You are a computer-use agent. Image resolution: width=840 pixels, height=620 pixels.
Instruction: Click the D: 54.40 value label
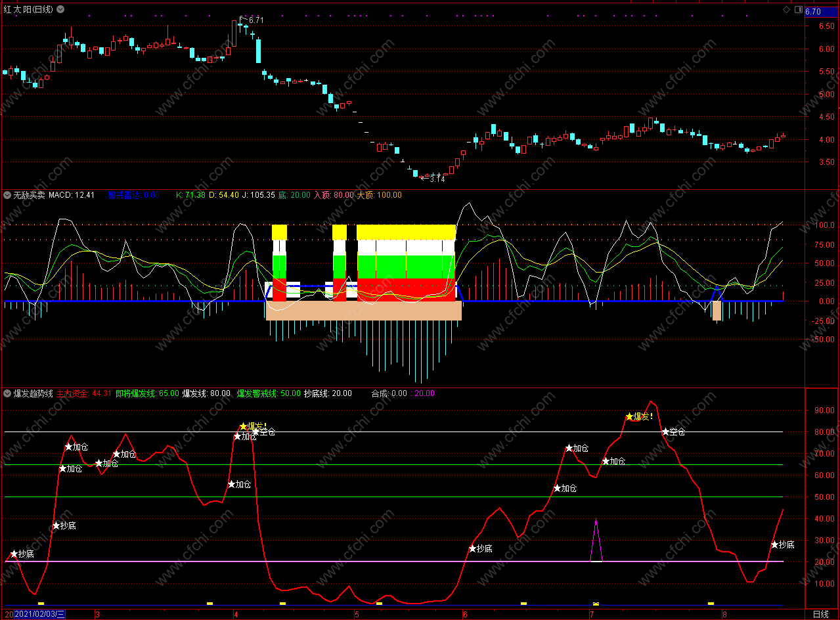223,195
